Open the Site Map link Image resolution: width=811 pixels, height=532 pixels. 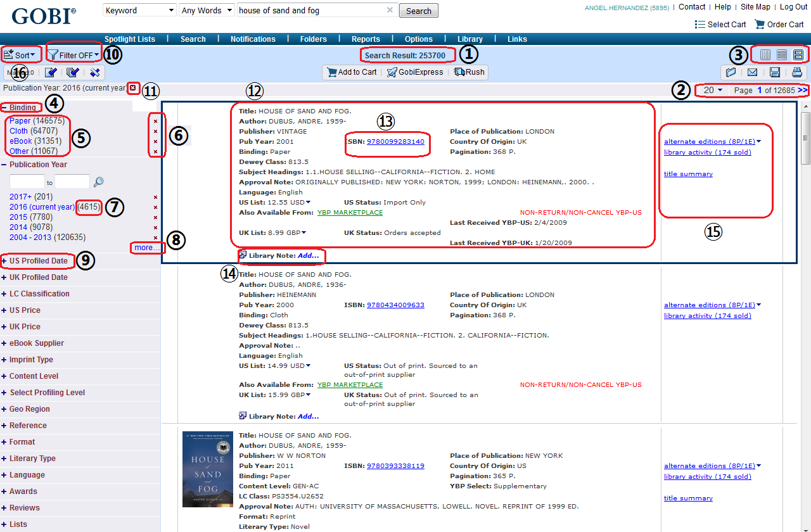coord(755,7)
